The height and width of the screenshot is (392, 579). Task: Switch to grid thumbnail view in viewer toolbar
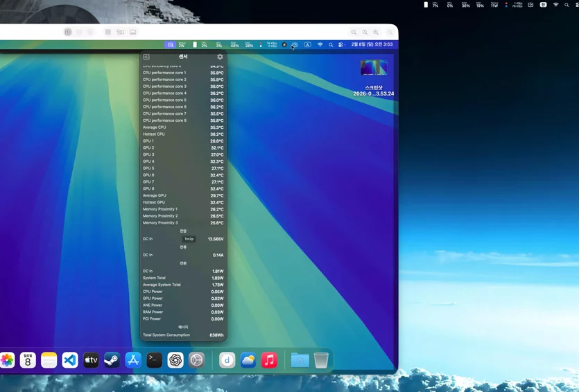pyautogui.click(x=107, y=32)
